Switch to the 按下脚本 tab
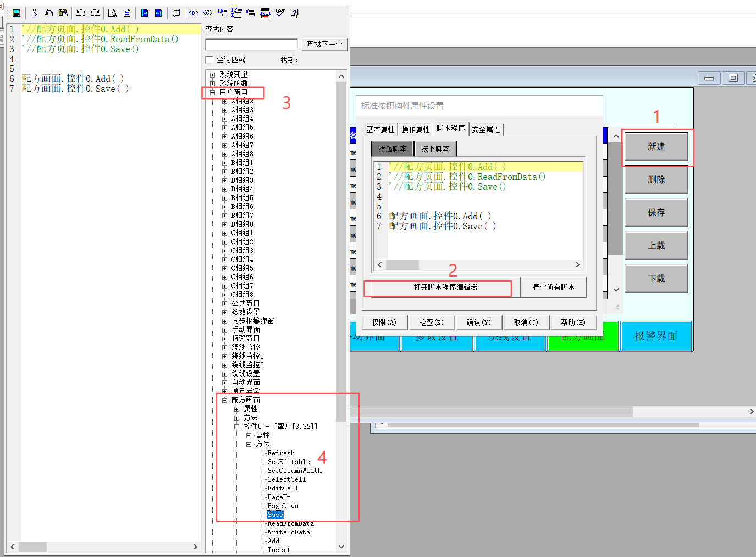The image size is (756, 557). coord(435,148)
